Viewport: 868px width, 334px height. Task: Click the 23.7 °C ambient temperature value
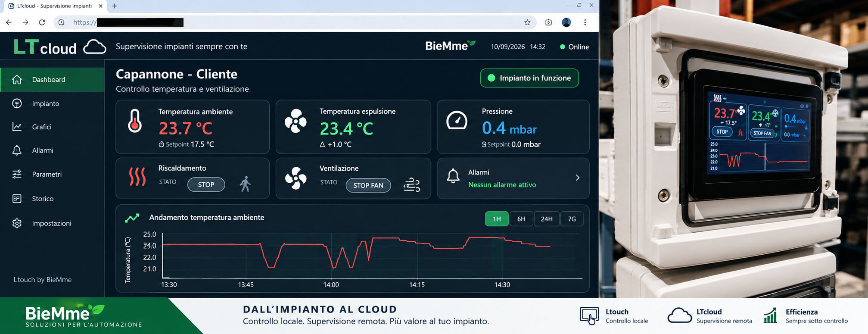(x=185, y=128)
